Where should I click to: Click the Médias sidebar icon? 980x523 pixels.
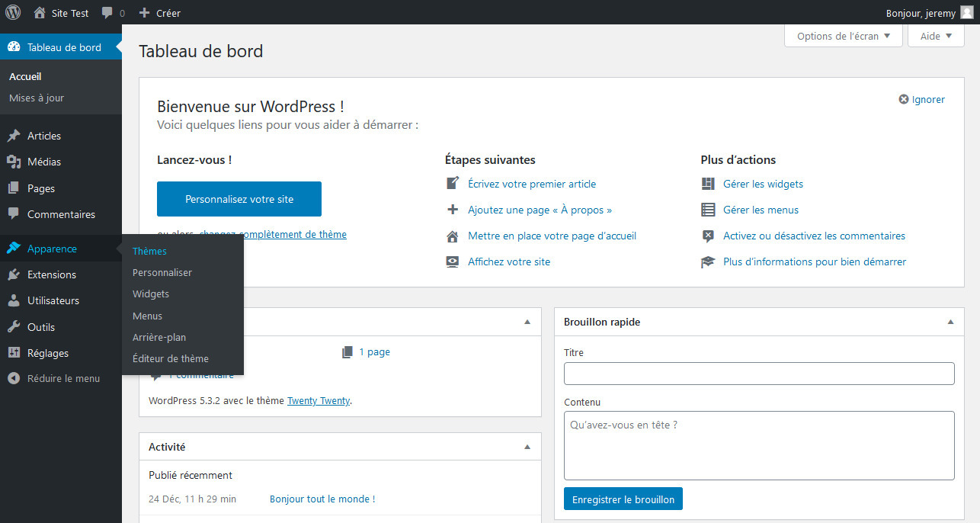[x=14, y=162]
